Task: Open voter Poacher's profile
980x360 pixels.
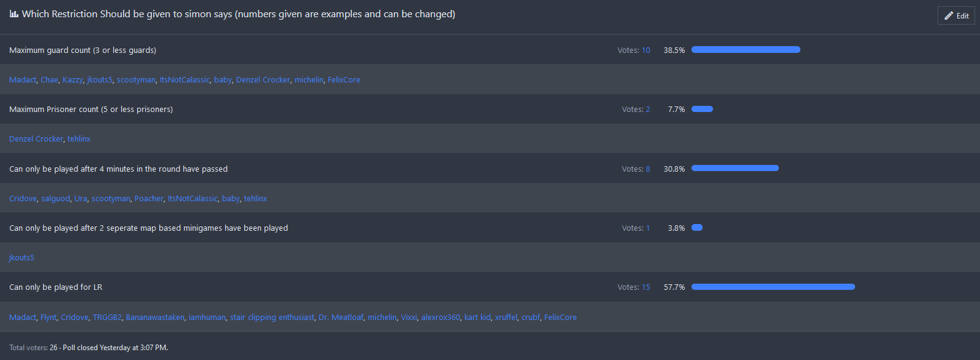Action: coord(149,199)
